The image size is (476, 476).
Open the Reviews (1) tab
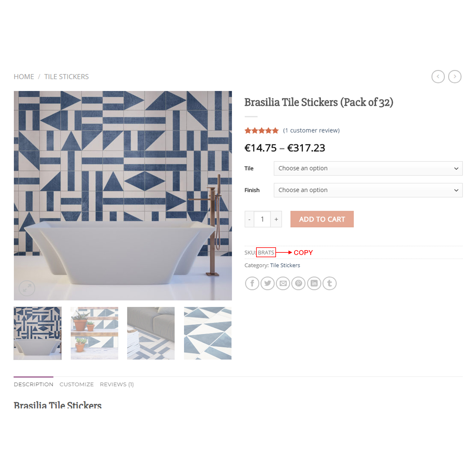(117, 384)
